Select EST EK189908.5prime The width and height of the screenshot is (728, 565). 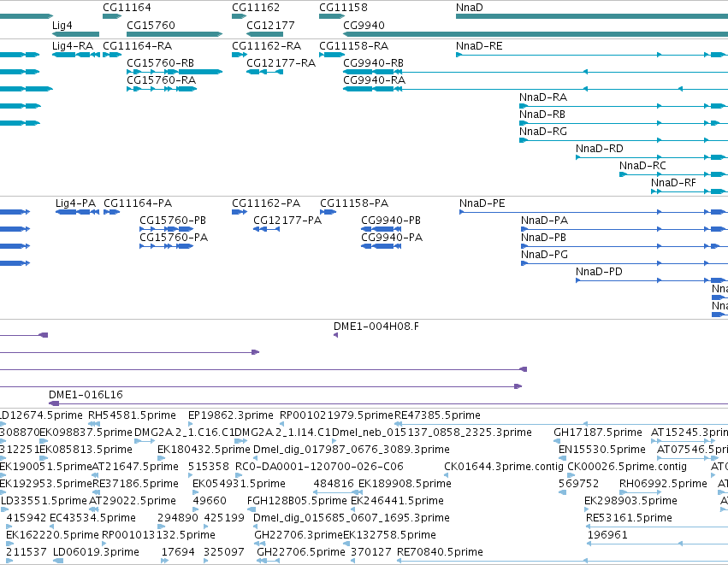[405, 484]
